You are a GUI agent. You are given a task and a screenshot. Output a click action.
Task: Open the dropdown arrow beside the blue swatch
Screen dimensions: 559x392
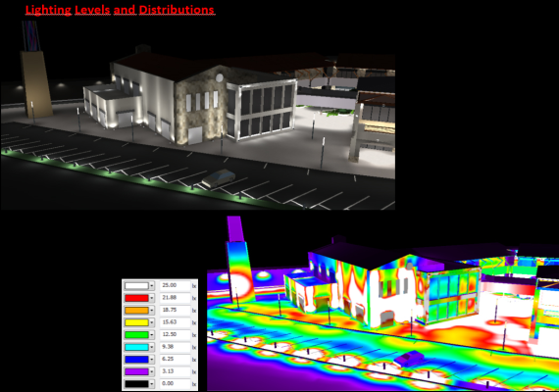coord(151,360)
